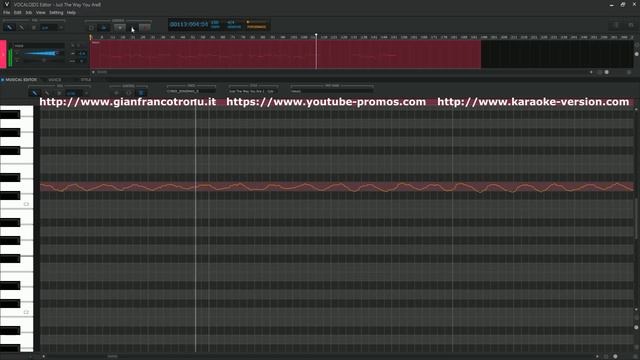The width and height of the screenshot is (640, 360).
Task: Click the record button in the transport
Action: (145, 28)
